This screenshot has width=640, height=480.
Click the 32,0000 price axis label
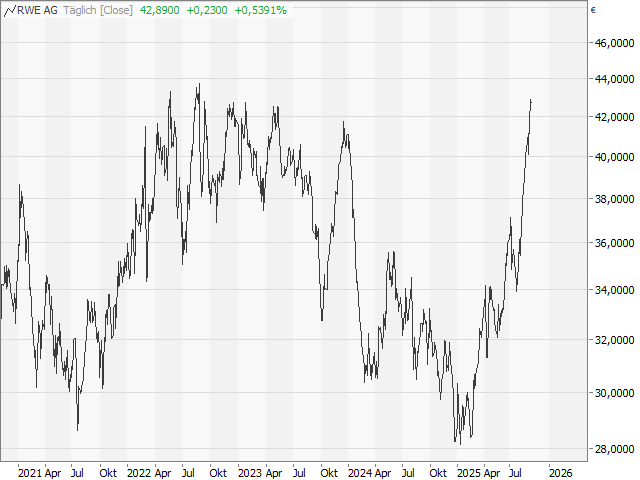[615, 340]
